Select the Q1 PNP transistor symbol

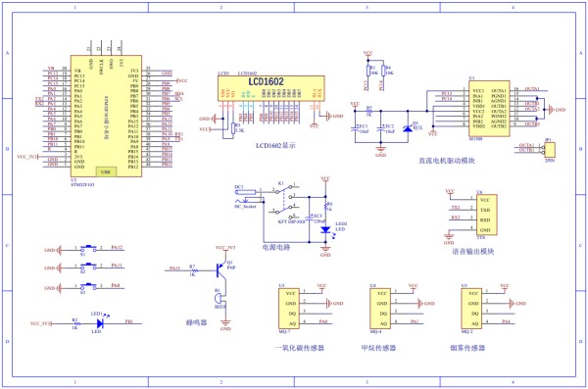click(222, 269)
